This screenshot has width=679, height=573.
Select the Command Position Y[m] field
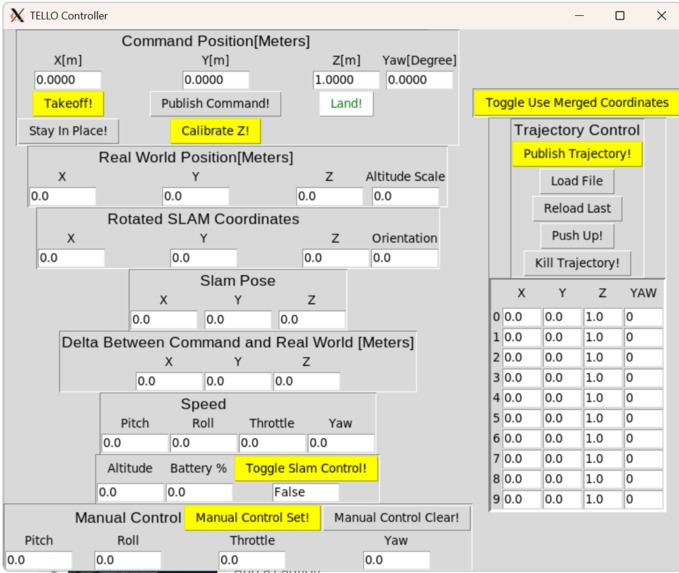[216, 80]
